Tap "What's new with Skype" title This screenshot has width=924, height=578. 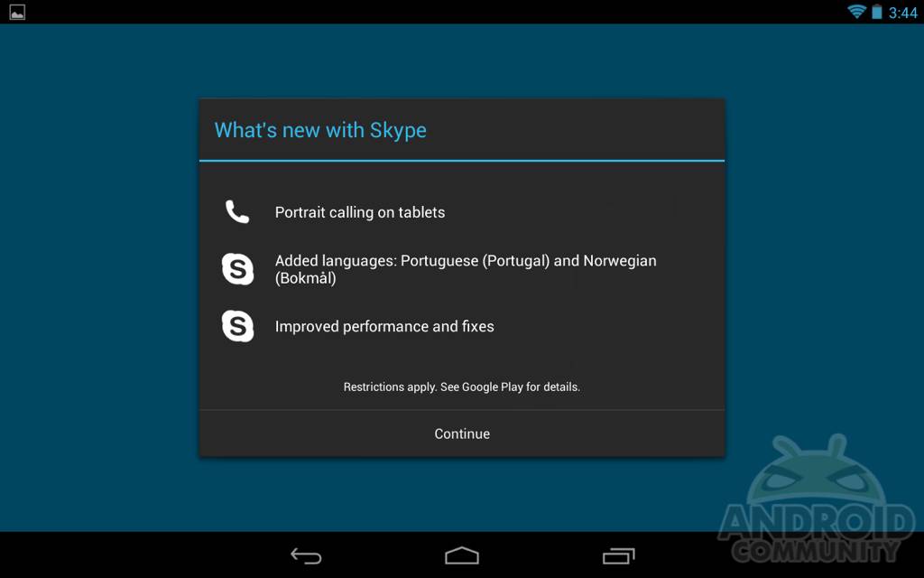pos(320,130)
